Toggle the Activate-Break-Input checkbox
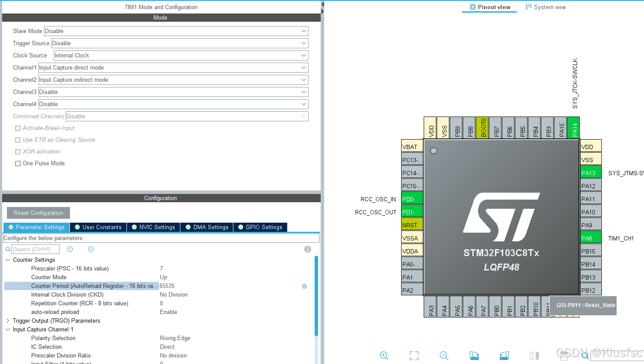Viewport: 644px width, 364px height. [18, 128]
